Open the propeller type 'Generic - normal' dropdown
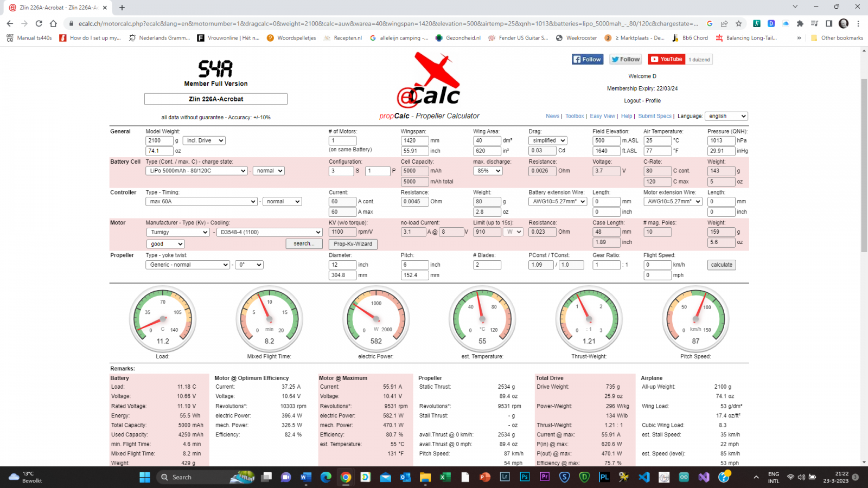The height and width of the screenshot is (488, 868). [187, 265]
